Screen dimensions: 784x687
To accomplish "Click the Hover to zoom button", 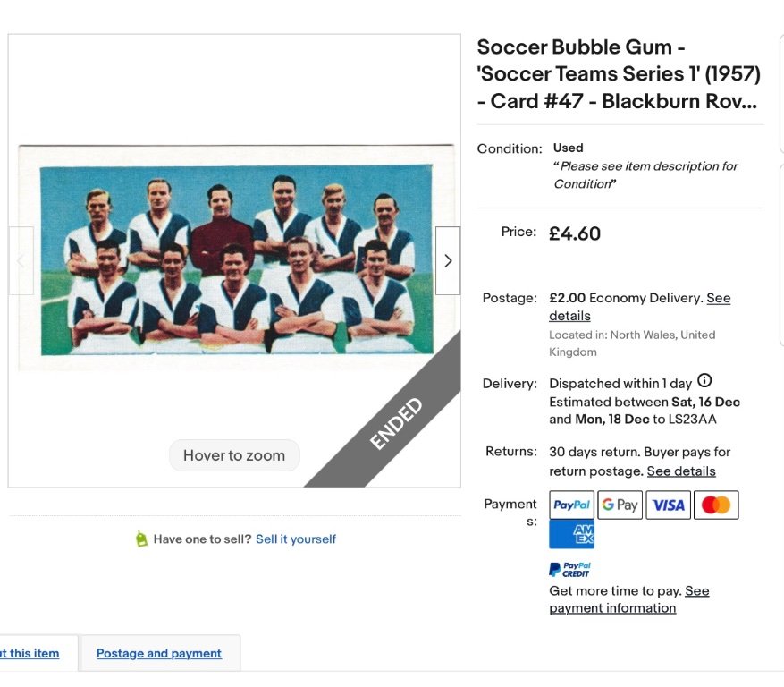I will coord(234,455).
